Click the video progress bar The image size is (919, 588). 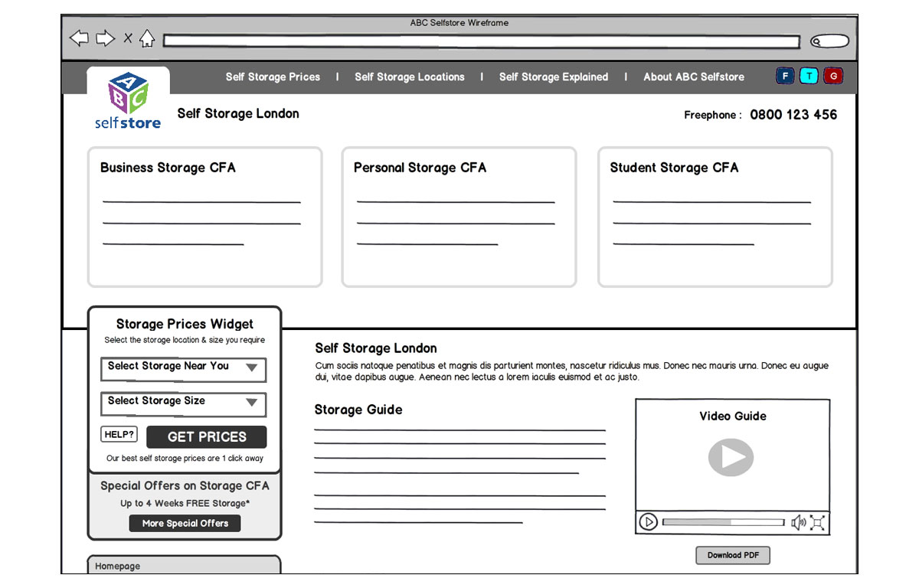coord(723,522)
